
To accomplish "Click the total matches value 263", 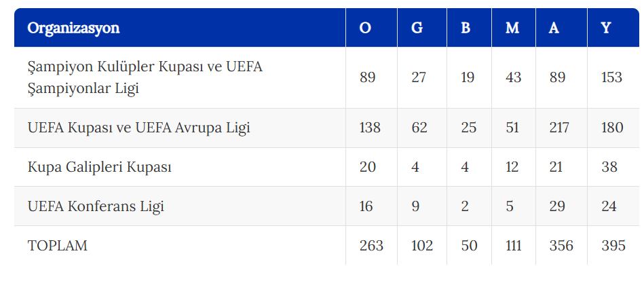I will pos(371,246).
